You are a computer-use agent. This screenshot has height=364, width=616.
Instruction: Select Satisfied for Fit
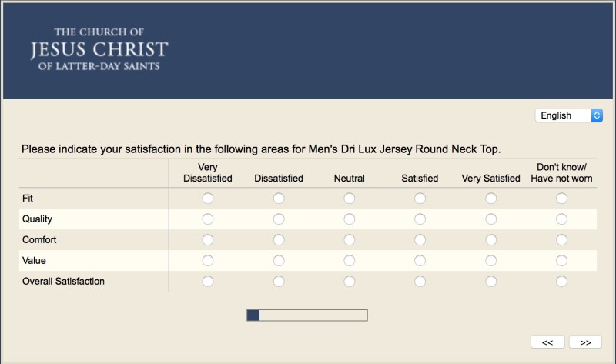tap(420, 199)
